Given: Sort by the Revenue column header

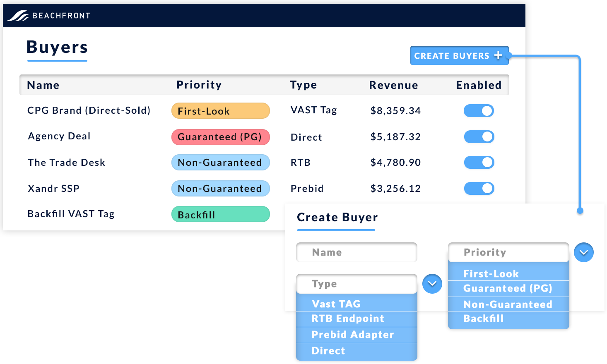Looking at the screenshot, I should 393,85.
